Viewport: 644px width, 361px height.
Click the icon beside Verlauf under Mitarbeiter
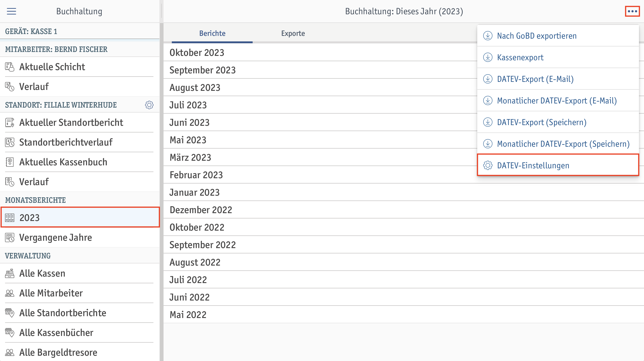tap(10, 87)
